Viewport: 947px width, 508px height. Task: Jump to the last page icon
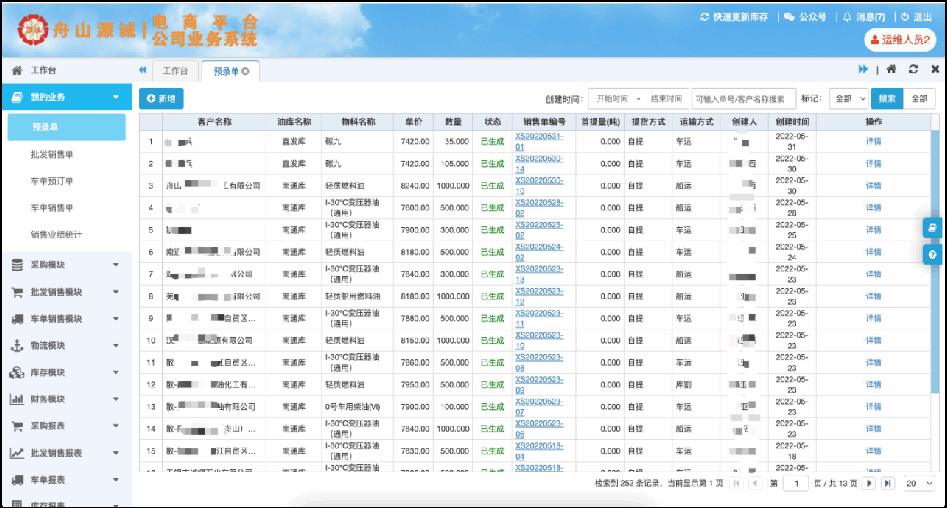tap(887, 483)
